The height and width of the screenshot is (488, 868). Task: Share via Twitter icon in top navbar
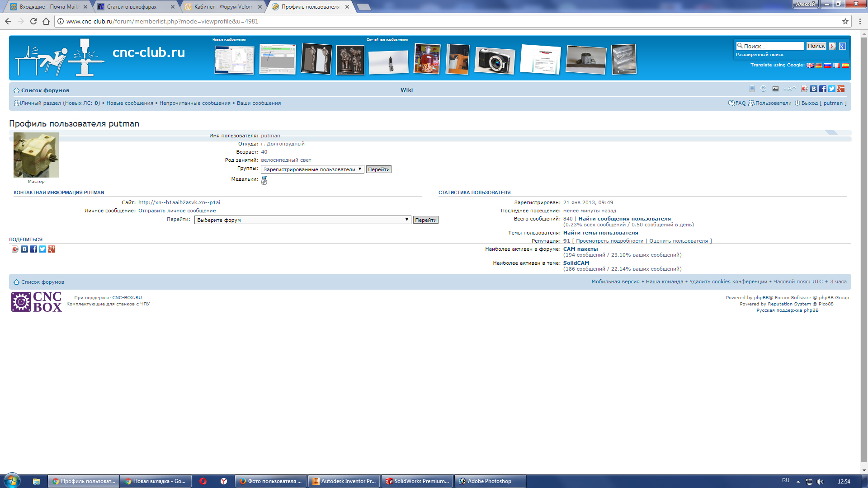pyautogui.click(x=832, y=89)
